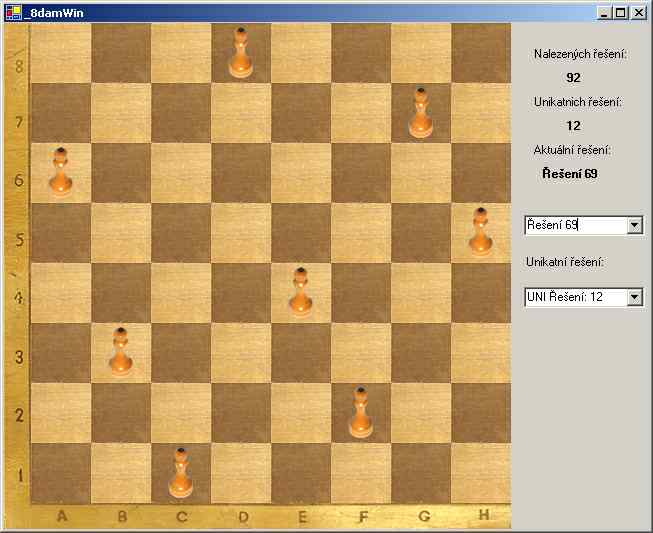
Task: Click the Unikatnich řešení: label
Action: (578, 102)
